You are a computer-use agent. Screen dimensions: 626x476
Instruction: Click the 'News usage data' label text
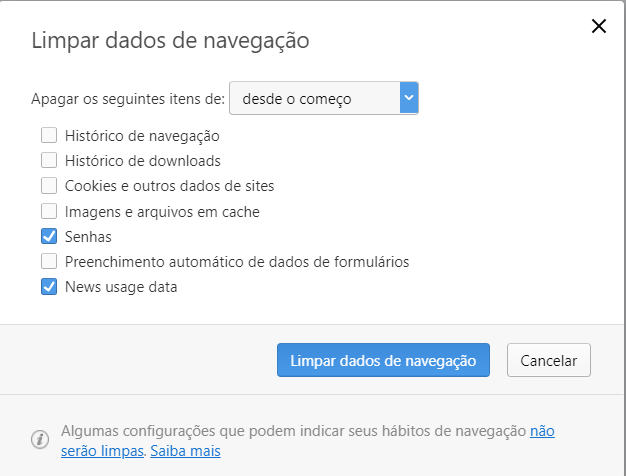coord(120,287)
